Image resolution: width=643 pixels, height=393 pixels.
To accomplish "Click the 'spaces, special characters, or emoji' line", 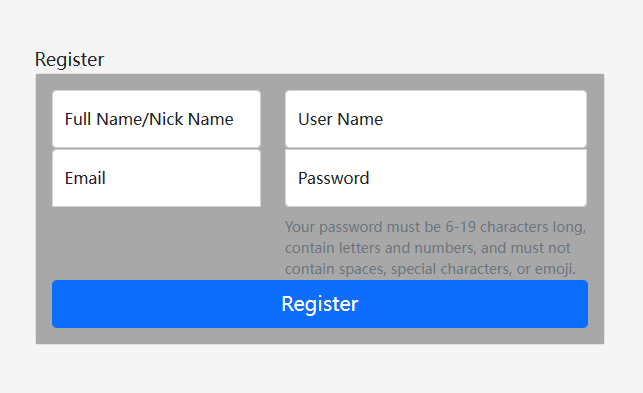I will tap(431, 269).
